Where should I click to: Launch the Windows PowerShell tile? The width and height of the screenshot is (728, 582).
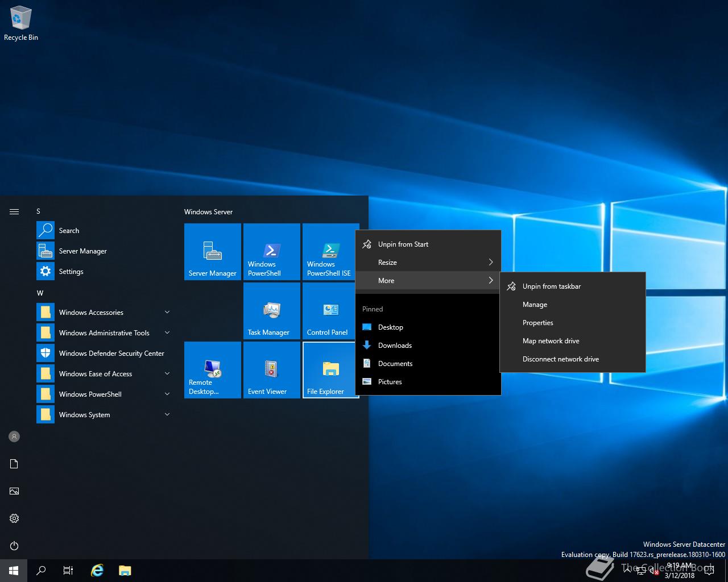[x=272, y=252]
